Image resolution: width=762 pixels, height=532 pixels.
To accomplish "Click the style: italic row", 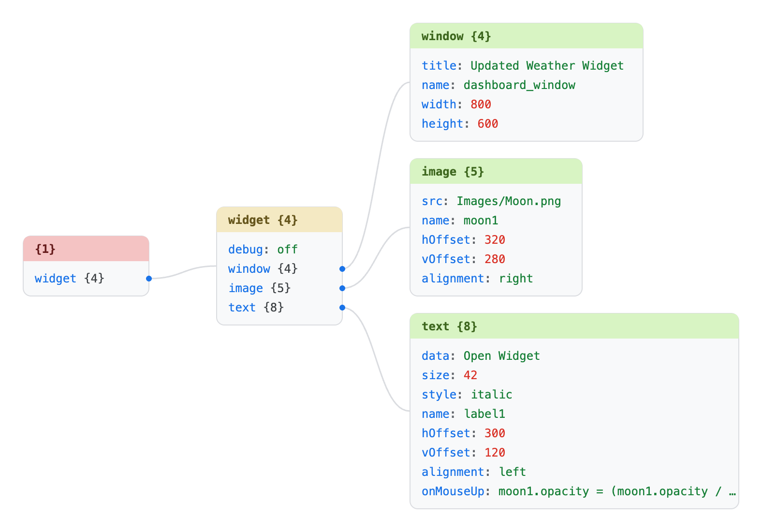I will pos(574,395).
